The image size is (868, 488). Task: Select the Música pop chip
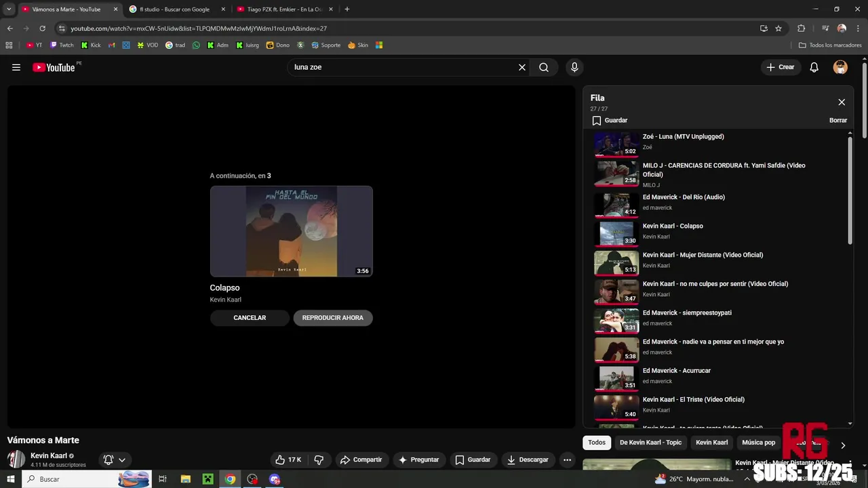tap(758, 443)
